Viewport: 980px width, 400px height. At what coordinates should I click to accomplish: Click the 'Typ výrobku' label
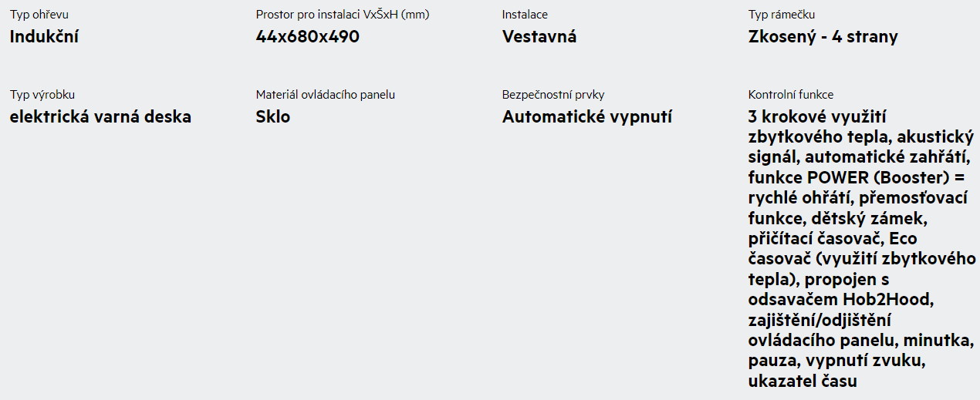42,95
